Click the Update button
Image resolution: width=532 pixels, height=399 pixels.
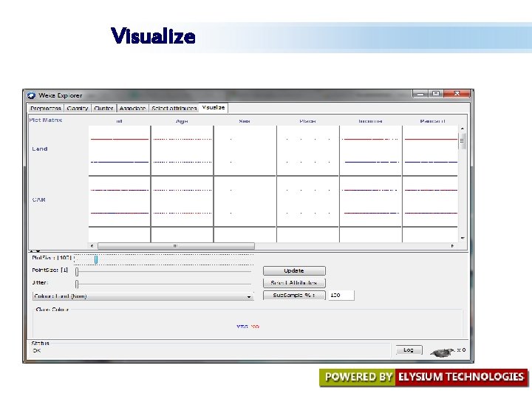click(x=294, y=270)
